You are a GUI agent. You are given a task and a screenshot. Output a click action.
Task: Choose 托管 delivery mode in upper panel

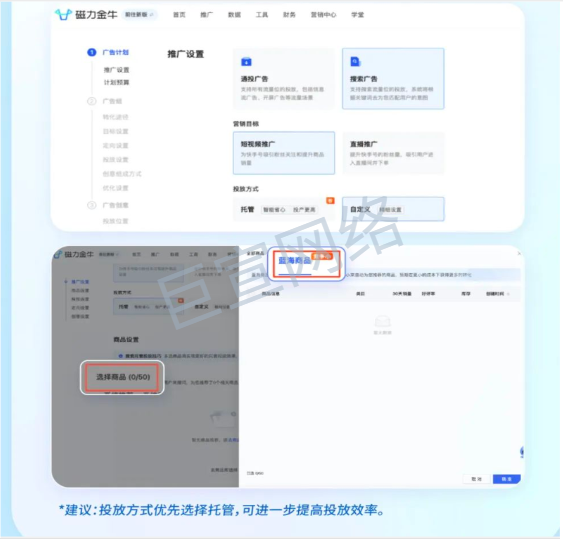pos(284,209)
